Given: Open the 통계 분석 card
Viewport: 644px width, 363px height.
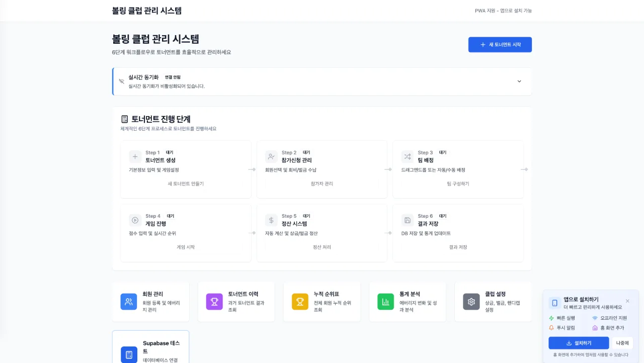Looking at the screenshot, I should click(x=408, y=302).
